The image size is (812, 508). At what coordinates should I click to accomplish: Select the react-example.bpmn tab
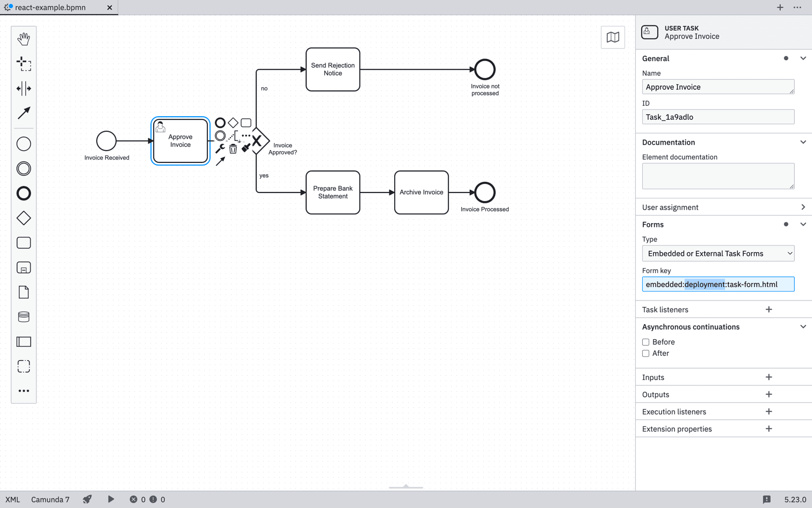[51, 8]
